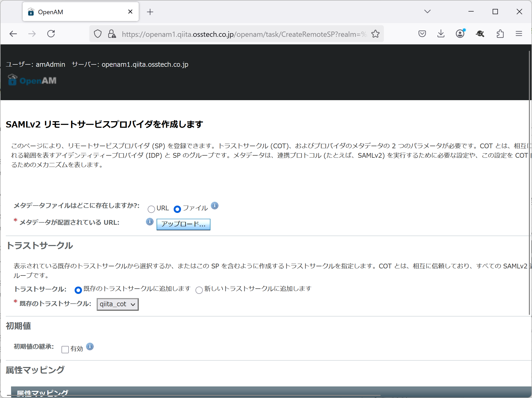Image resolution: width=532 pixels, height=398 pixels.
Task: Reload the current page
Action: click(51, 34)
